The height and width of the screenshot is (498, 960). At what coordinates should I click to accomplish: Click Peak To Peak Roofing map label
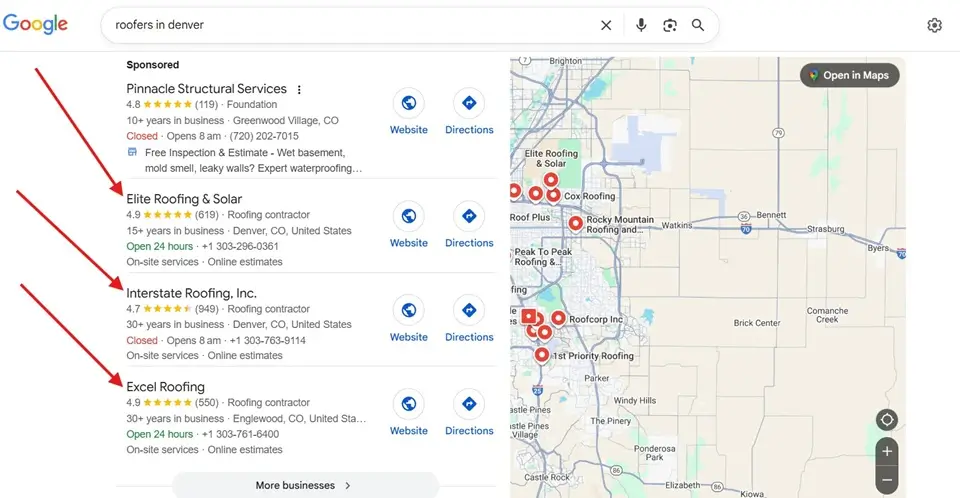click(x=542, y=257)
